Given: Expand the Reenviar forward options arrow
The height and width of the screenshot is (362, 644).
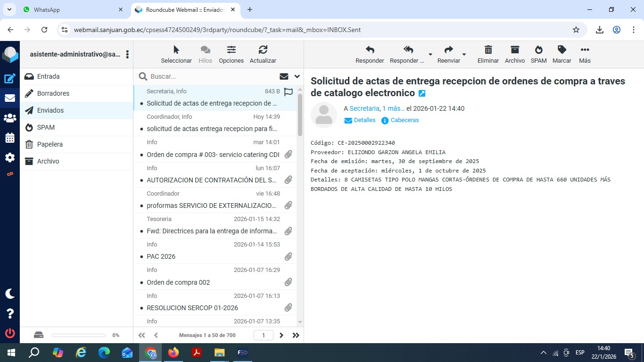Looking at the screenshot, I should click(x=464, y=55).
